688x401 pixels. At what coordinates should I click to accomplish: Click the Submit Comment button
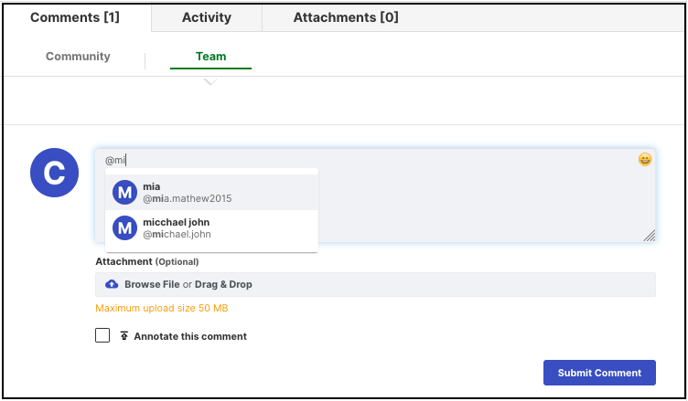tap(599, 372)
